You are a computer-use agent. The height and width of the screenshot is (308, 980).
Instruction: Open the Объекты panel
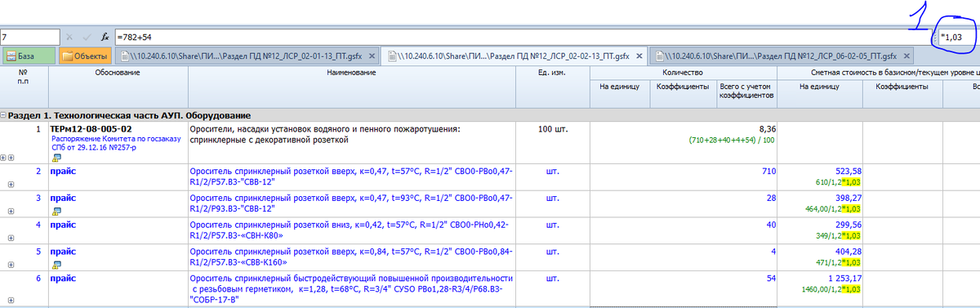point(86,56)
